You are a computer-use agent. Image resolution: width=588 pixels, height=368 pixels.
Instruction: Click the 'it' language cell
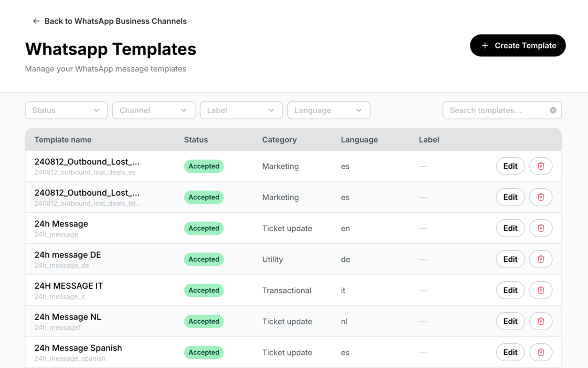pyautogui.click(x=343, y=290)
